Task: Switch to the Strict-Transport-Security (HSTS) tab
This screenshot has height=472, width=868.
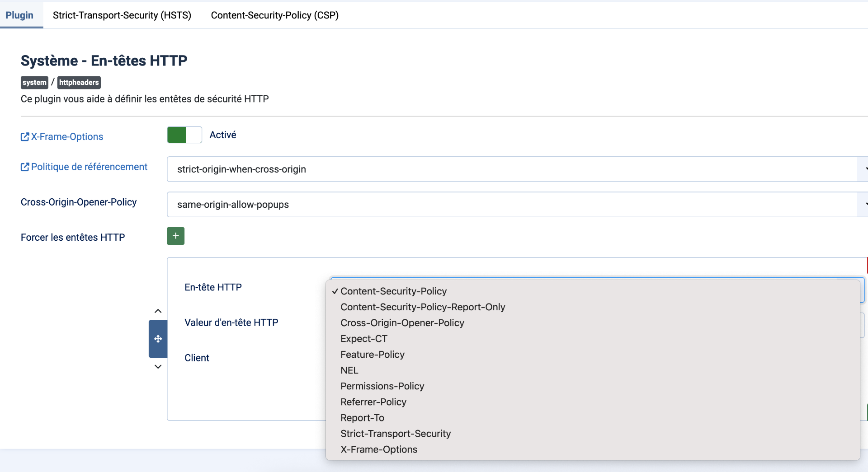Action: pos(122,15)
